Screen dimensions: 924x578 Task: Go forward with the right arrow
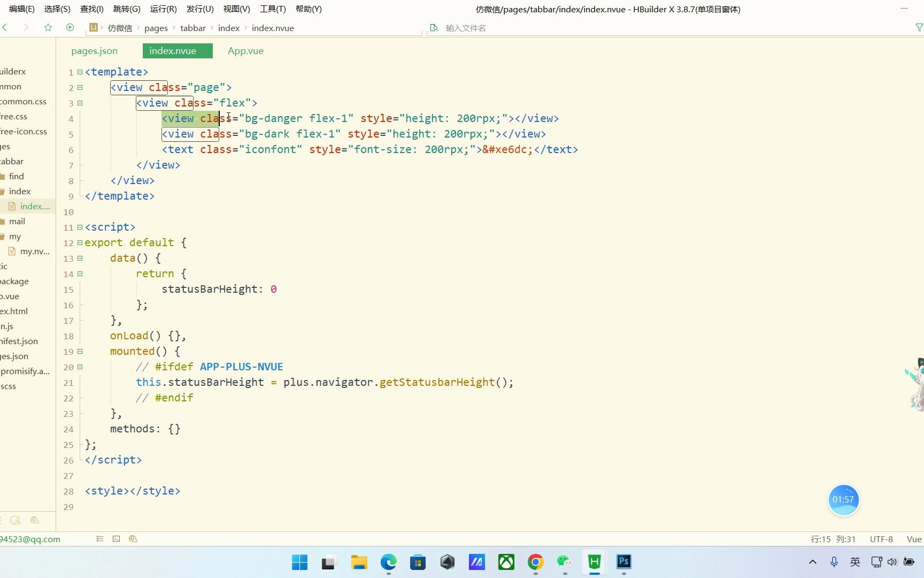coord(26,27)
